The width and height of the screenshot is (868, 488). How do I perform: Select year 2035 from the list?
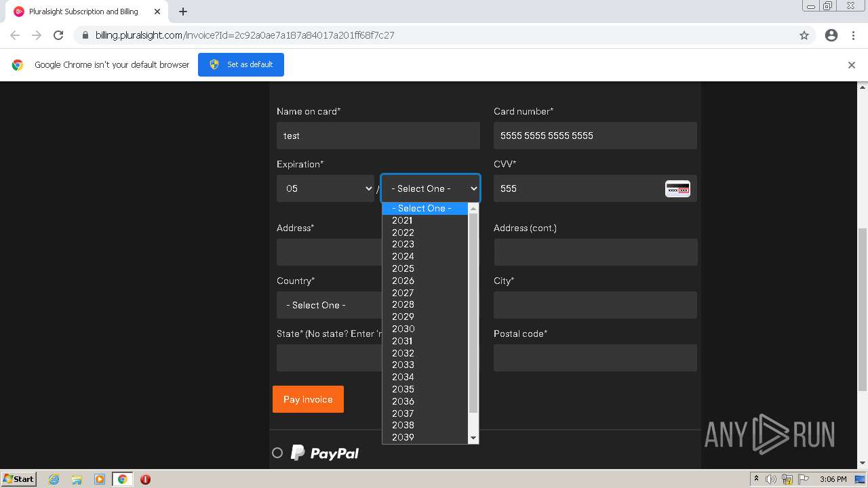click(x=425, y=389)
